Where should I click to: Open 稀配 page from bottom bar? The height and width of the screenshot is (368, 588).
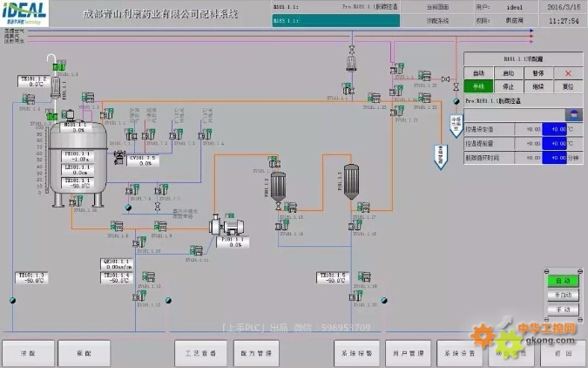[x=84, y=353]
